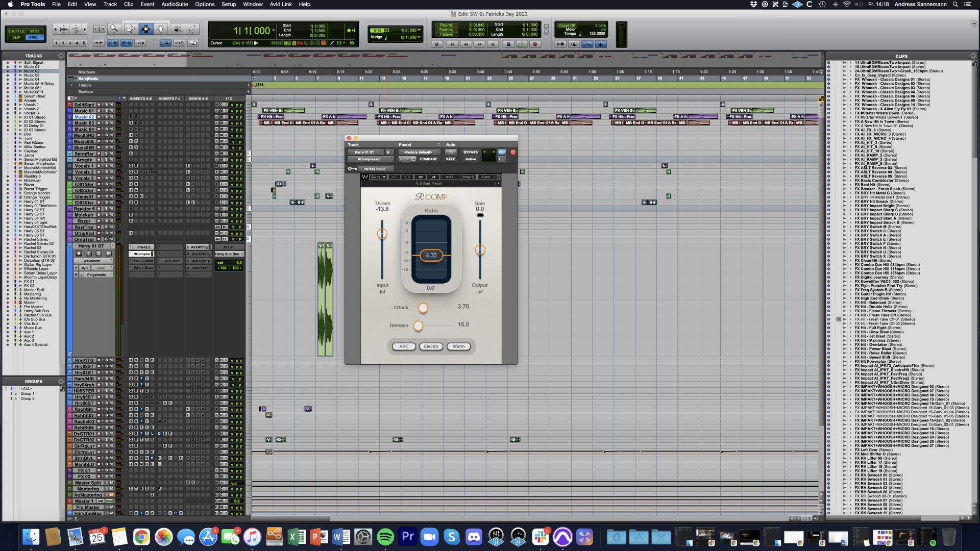
Task: Record-enable Harry 01 ST track
Action: (x=79, y=253)
